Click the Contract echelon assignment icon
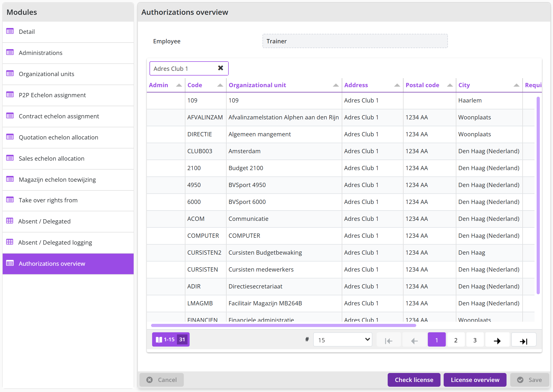The image size is (553, 392). (x=10, y=116)
